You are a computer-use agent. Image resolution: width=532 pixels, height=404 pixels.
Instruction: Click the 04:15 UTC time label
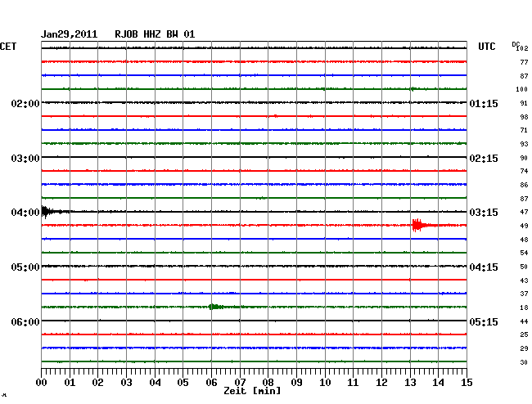[x=484, y=267]
